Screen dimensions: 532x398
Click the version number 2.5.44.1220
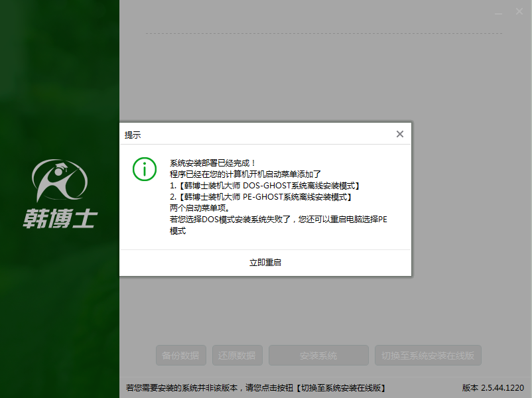coord(502,388)
